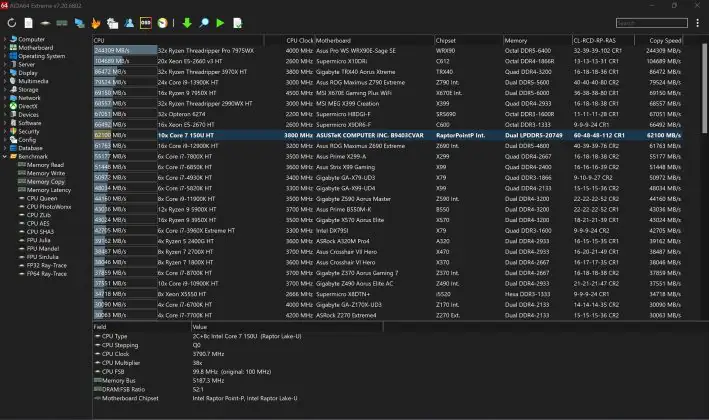Select the Multimedia icon in tree

13,81
